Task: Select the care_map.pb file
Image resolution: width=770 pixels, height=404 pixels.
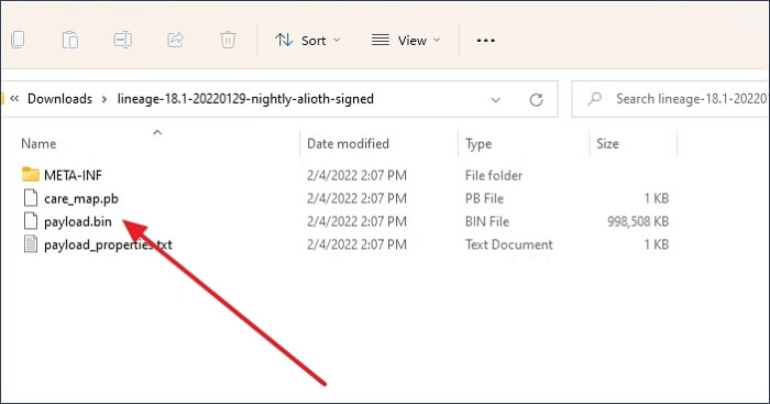Action: [x=80, y=198]
